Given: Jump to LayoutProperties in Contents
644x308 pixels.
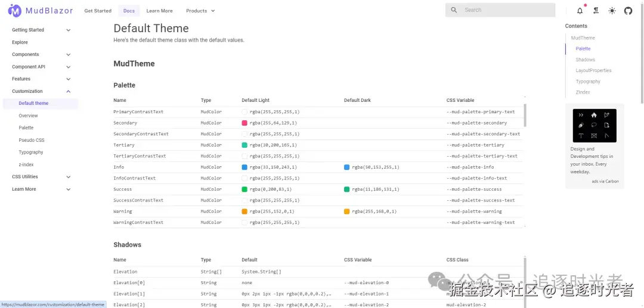Looking at the screenshot, I should 593,70.
